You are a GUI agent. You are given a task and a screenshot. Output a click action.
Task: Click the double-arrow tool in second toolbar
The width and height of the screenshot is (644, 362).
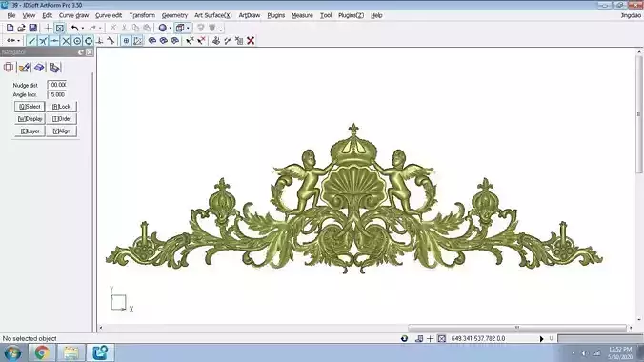click(x=10, y=41)
